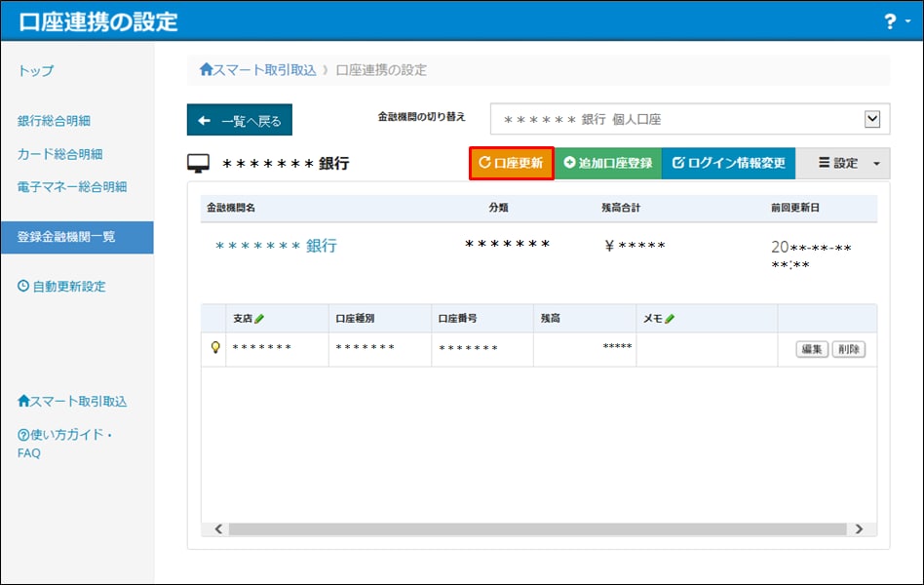924x585 pixels.
Task: Click the 一覧へ戻る button
Action: pos(239,120)
